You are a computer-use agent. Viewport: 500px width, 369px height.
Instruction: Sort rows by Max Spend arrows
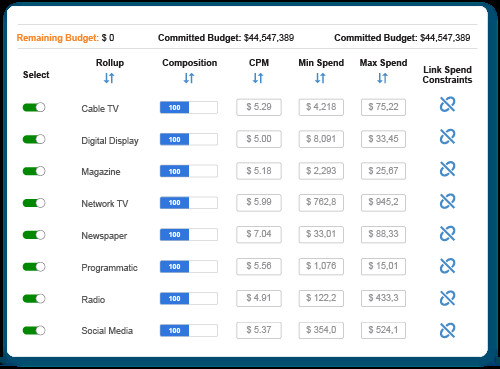(382, 78)
